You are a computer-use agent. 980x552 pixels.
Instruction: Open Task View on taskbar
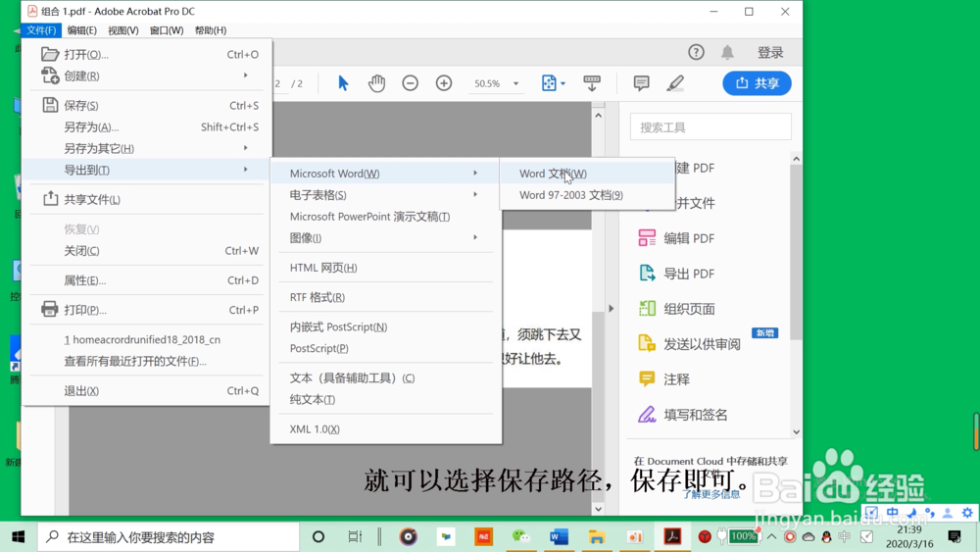355,537
